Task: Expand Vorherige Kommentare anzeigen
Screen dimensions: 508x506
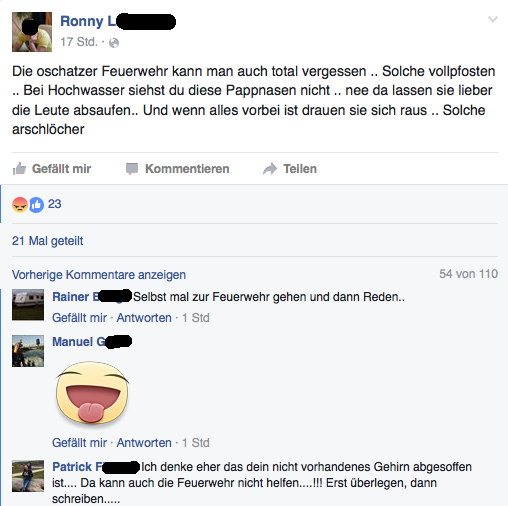Action: click(x=99, y=275)
